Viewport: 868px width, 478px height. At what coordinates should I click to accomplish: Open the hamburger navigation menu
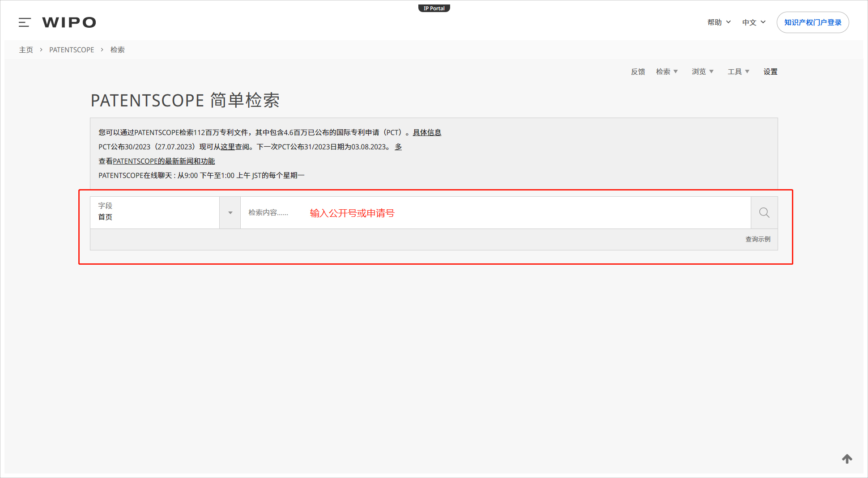point(25,22)
